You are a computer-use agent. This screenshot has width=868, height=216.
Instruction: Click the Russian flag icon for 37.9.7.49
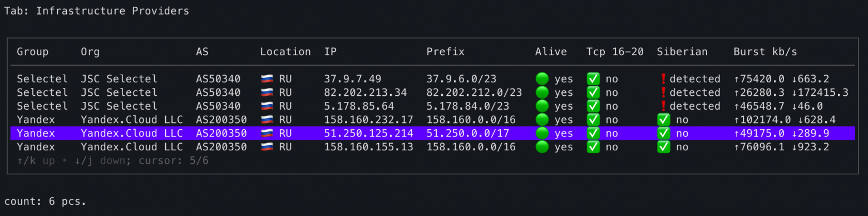point(267,79)
